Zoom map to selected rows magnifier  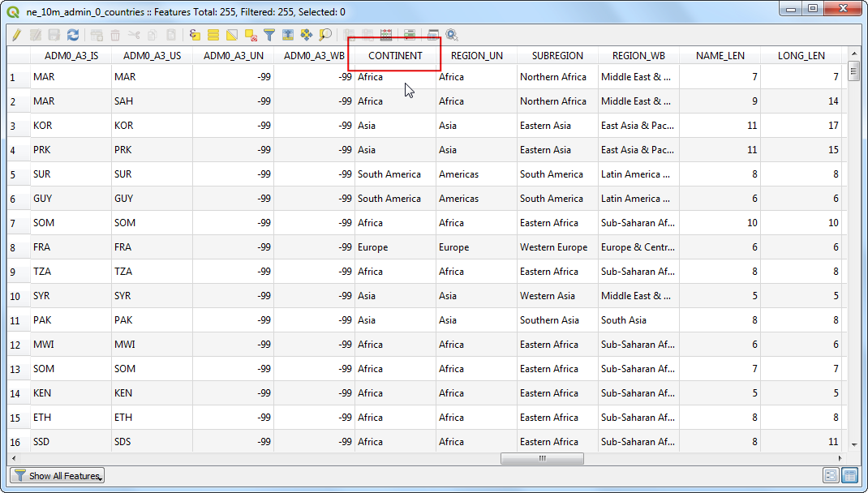[x=325, y=35]
